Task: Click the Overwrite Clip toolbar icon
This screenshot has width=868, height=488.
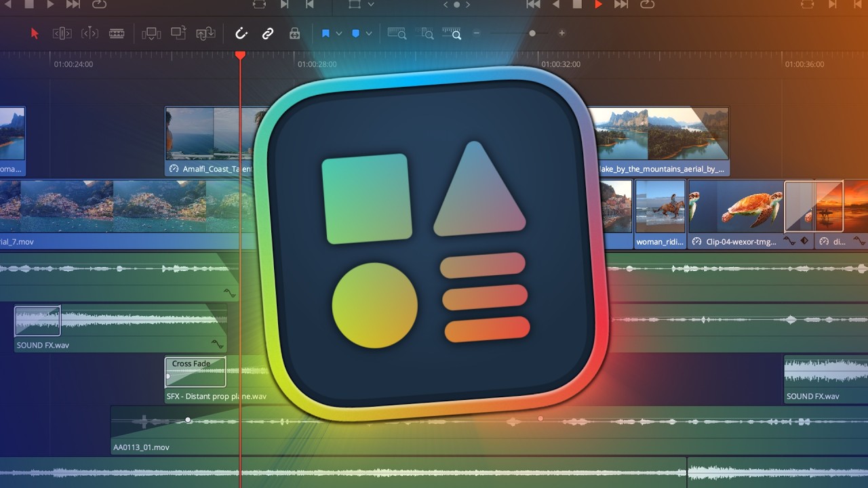Action: tap(178, 33)
